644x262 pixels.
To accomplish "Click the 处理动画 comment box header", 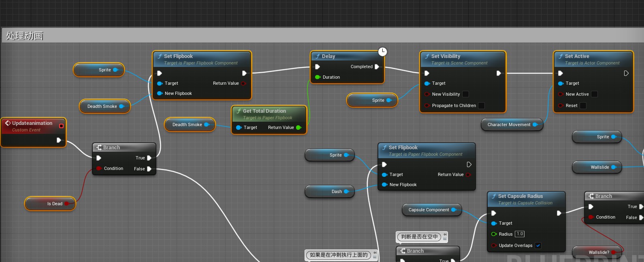I will (24, 36).
